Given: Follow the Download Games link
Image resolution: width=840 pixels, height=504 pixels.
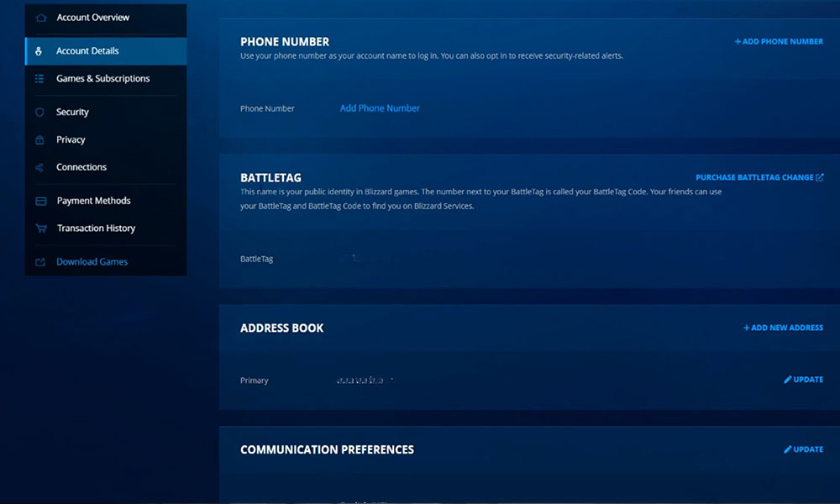Looking at the screenshot, I should click(106, 262).
